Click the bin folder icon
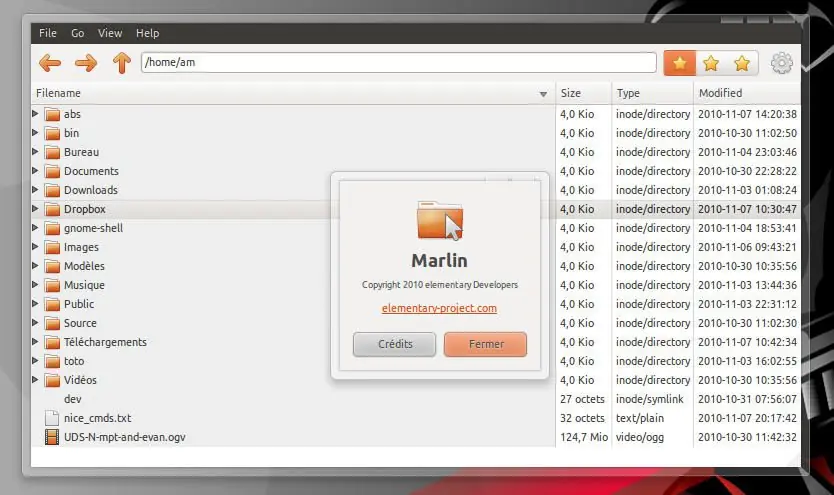Viewport: 834px width, 495px height. coord(52,133)
